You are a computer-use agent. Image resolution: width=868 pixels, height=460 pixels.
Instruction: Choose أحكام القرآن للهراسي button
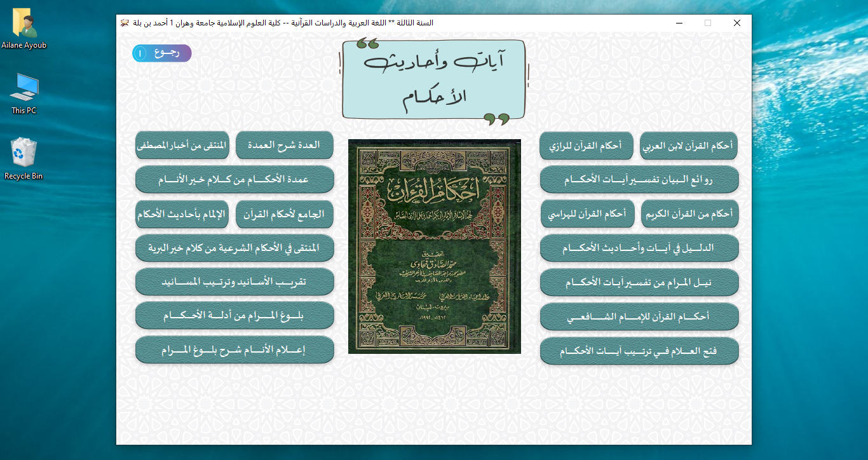click(588, 214)
